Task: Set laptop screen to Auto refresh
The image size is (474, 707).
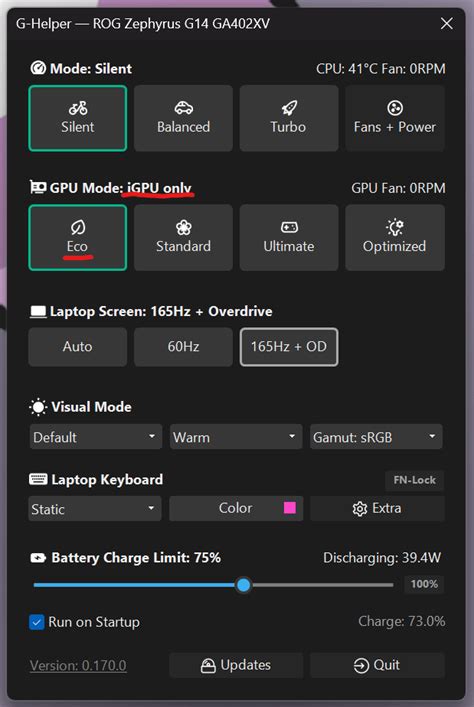Action: (x=78, y=347)
